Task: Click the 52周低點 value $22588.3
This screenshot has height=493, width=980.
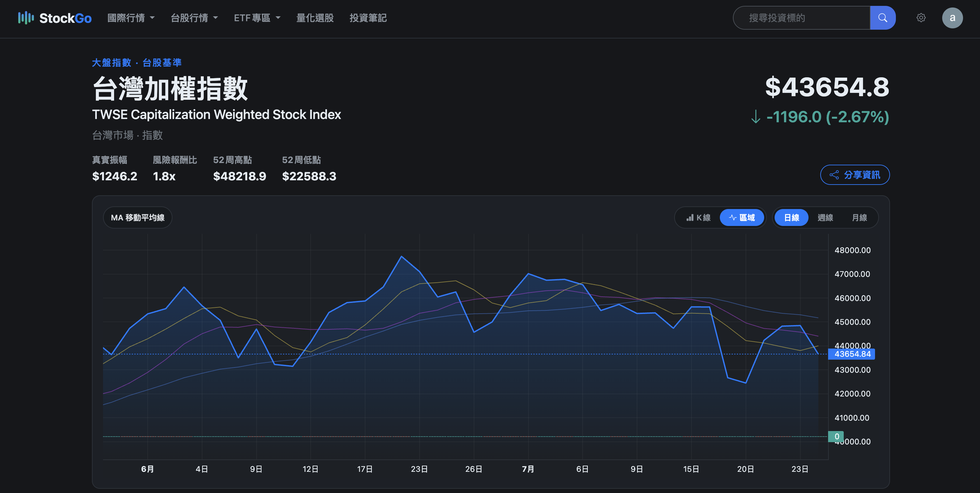Action: (x=309, y=176)
